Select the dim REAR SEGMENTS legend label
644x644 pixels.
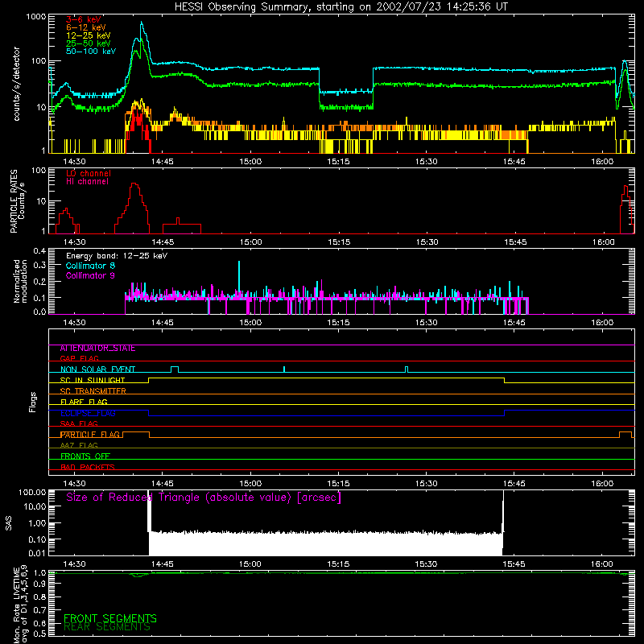(107, 627)
